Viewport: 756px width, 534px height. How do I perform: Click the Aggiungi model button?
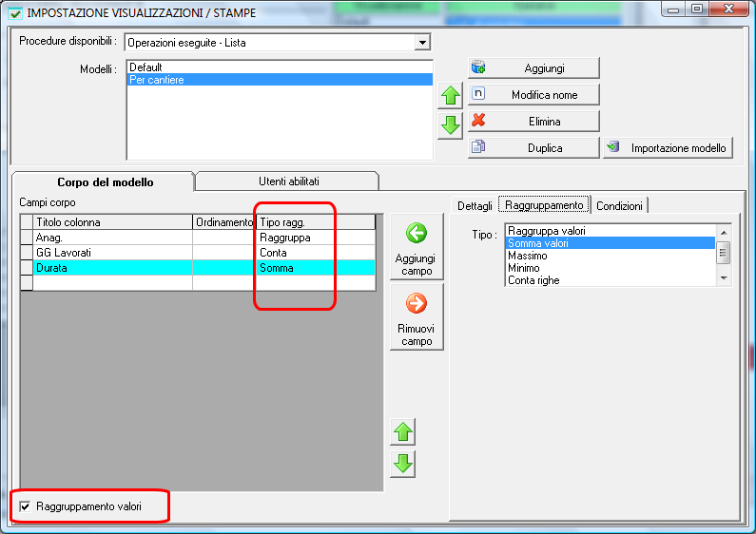coord(533,68)
